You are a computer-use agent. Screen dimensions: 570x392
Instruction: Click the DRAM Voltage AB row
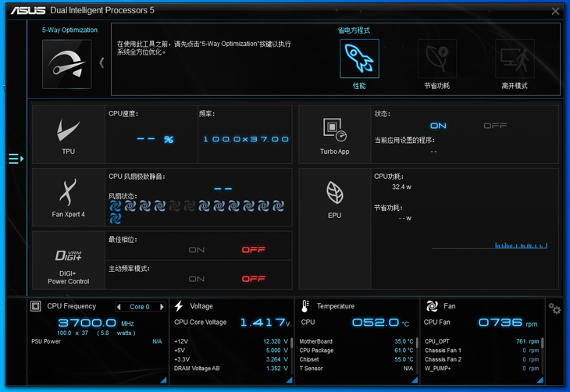231,369
